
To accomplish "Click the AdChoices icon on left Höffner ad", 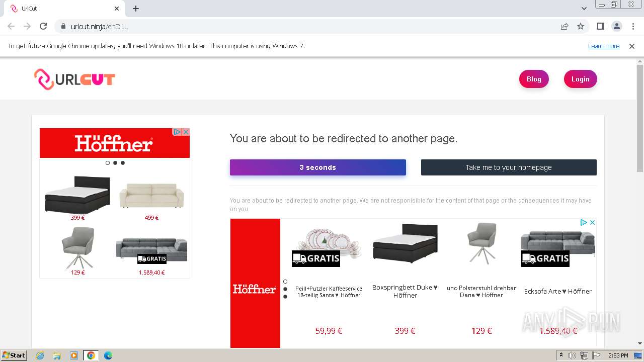I will coord(177,132).
